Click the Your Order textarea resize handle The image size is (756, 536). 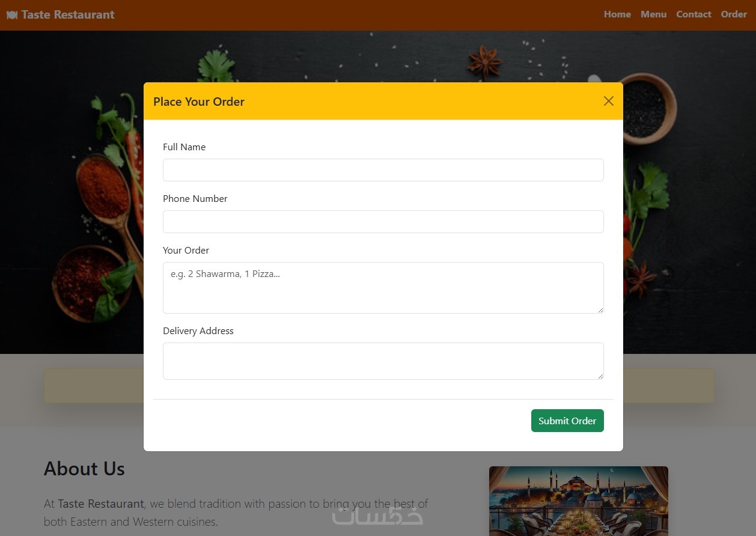tap(600, 309)
